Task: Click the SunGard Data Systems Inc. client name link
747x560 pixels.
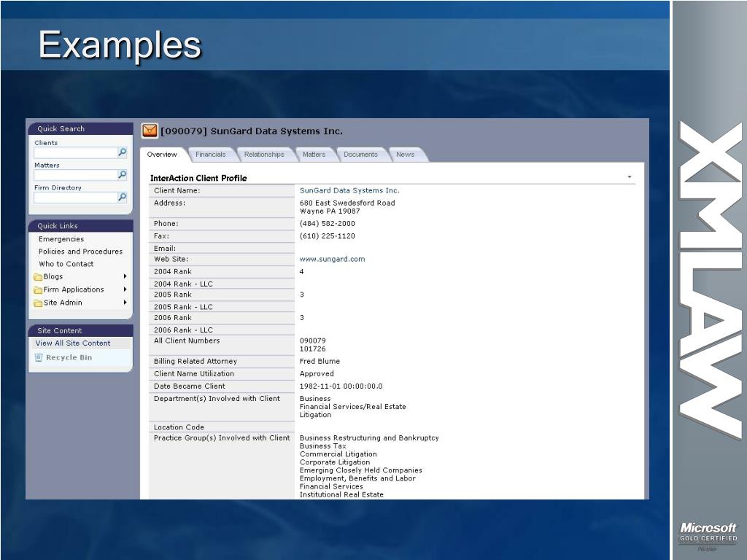Action: [x=349, y=190]
